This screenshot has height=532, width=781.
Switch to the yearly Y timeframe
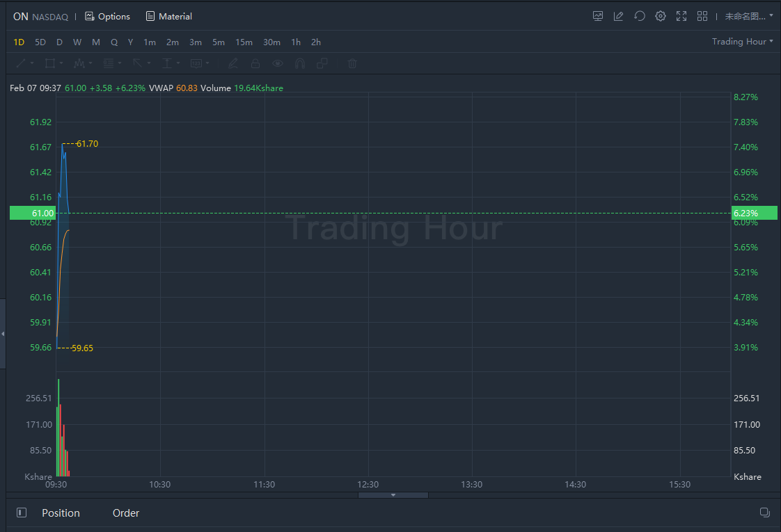click(130, 42)
